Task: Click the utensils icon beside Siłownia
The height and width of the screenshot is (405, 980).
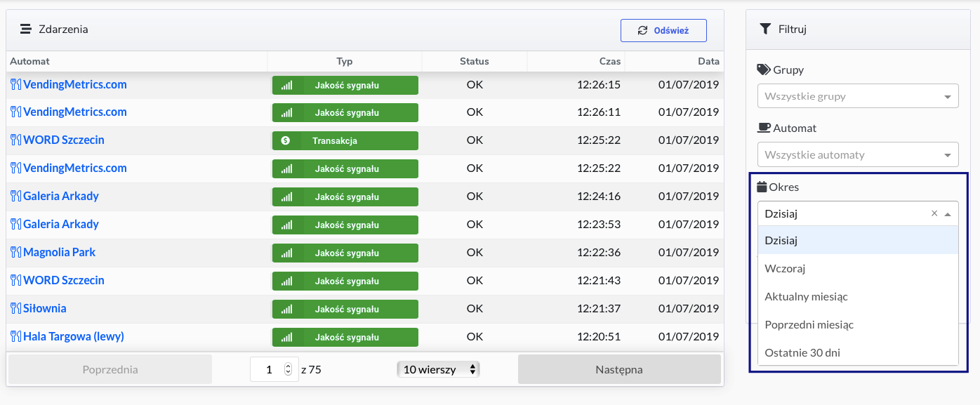Action: [16, 308]
